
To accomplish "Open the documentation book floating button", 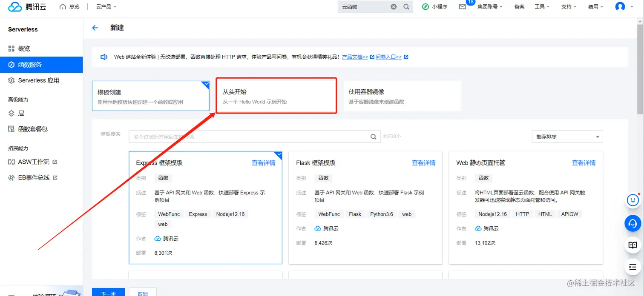I will pos(632,245).
